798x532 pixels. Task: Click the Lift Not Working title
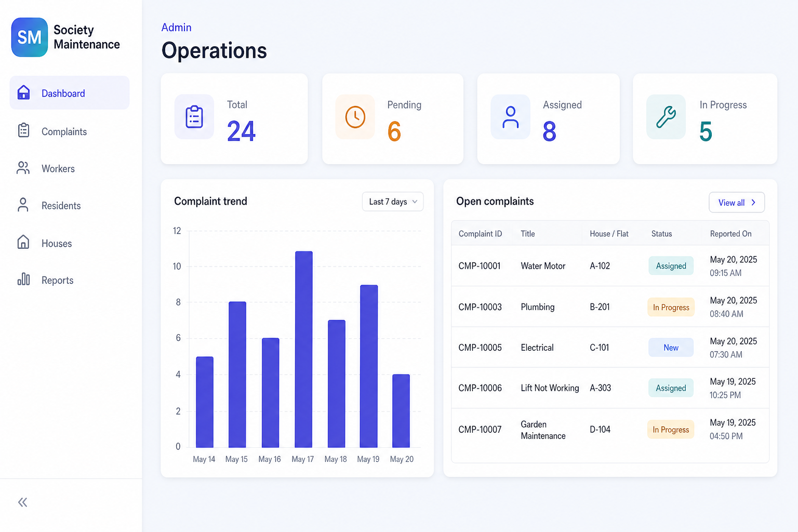point(550,388)
